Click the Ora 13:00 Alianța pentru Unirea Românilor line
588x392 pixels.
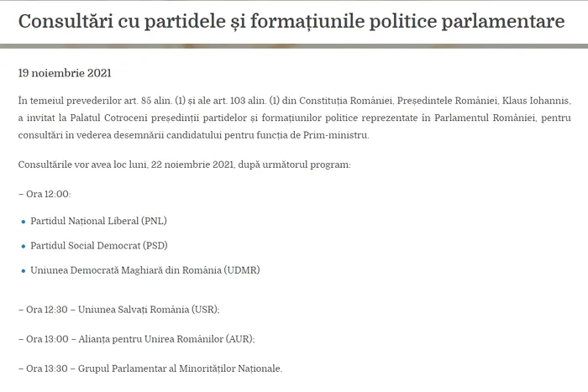(x=136, y=338)
